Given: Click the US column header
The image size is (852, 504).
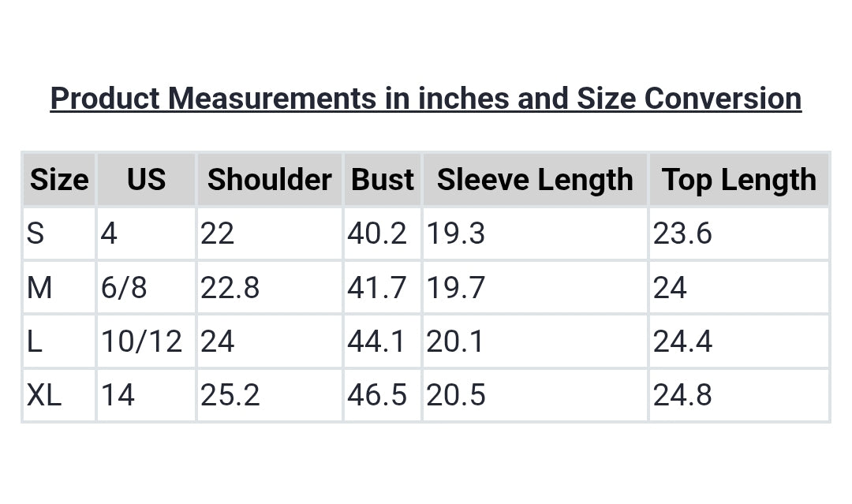Looking at the screenshot, I should [x=146, y=180].
